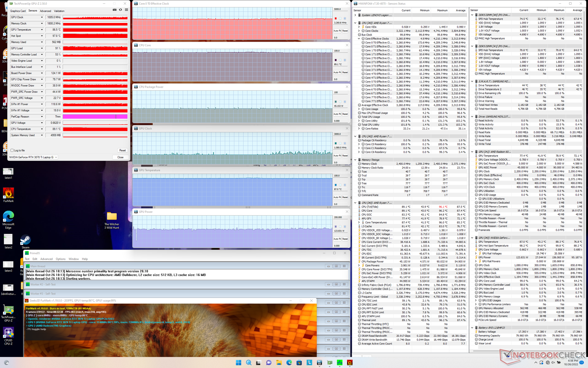The height and width of the screenshot is (368, 588).
Task: Open the Validation tab in GPU-Z
Action: coord(59,11)
